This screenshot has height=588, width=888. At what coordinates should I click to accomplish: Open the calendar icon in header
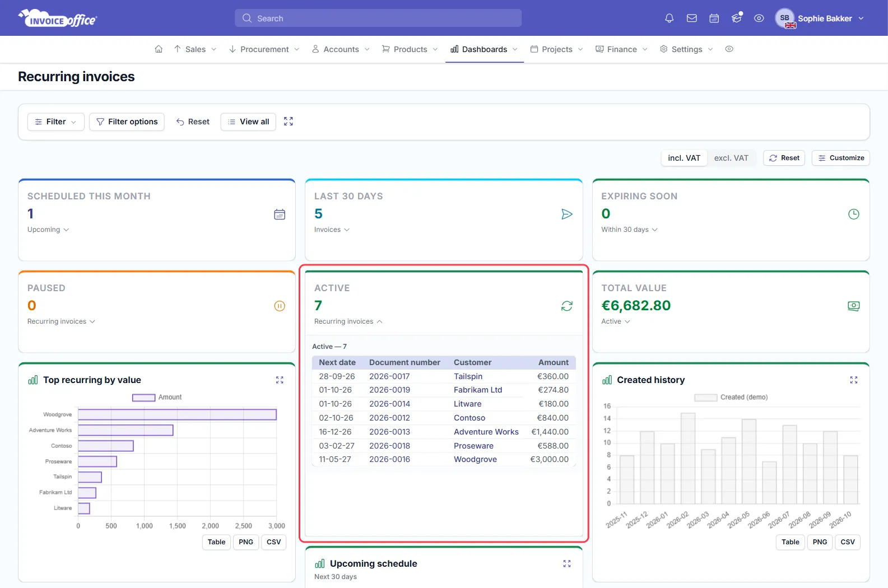coord(714,18)
